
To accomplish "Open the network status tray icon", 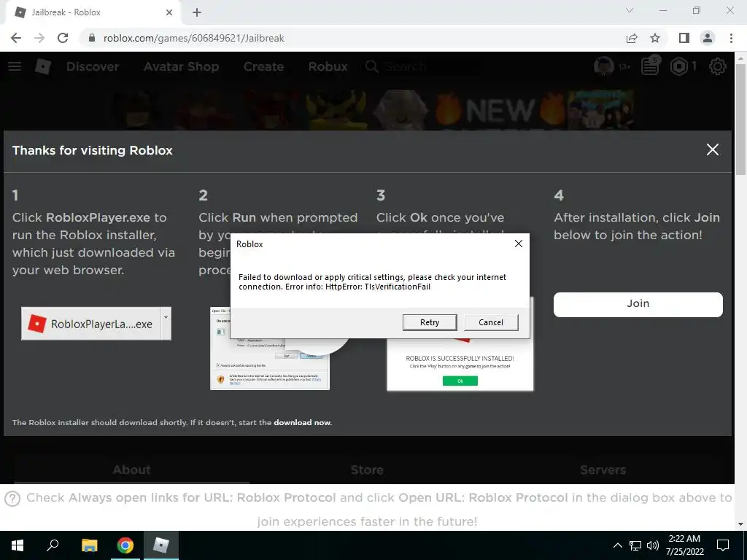I will coord(635,545).
